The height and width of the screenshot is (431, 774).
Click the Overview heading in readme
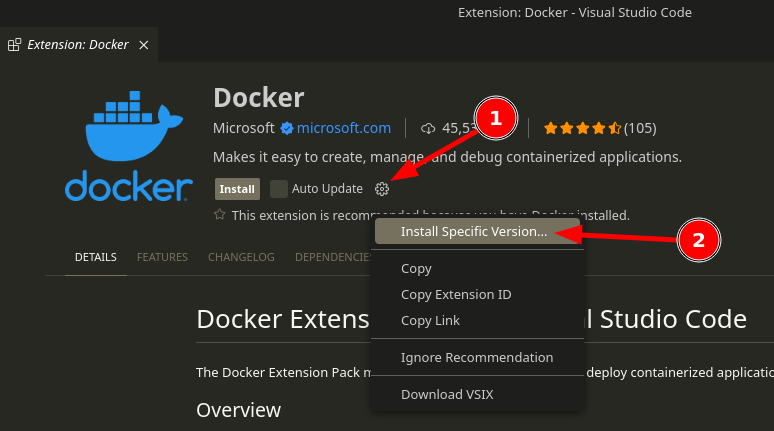point(238,410)
